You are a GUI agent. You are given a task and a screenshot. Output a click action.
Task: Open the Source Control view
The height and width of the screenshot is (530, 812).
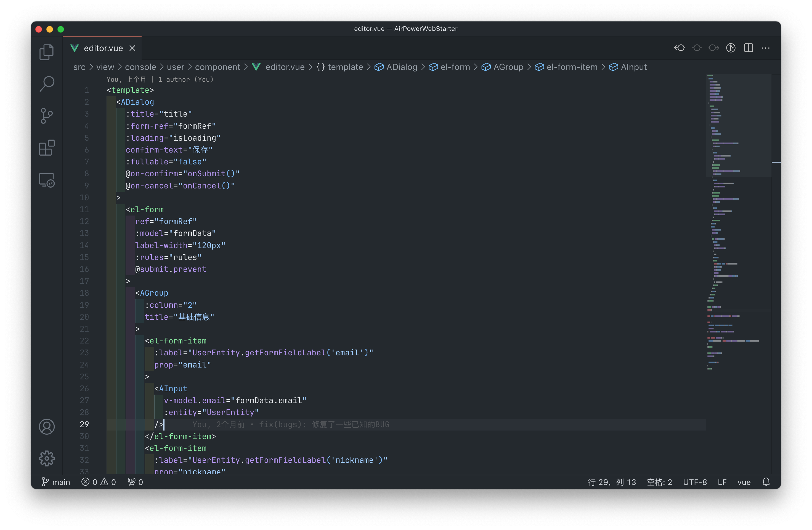(x=47, y=116)
